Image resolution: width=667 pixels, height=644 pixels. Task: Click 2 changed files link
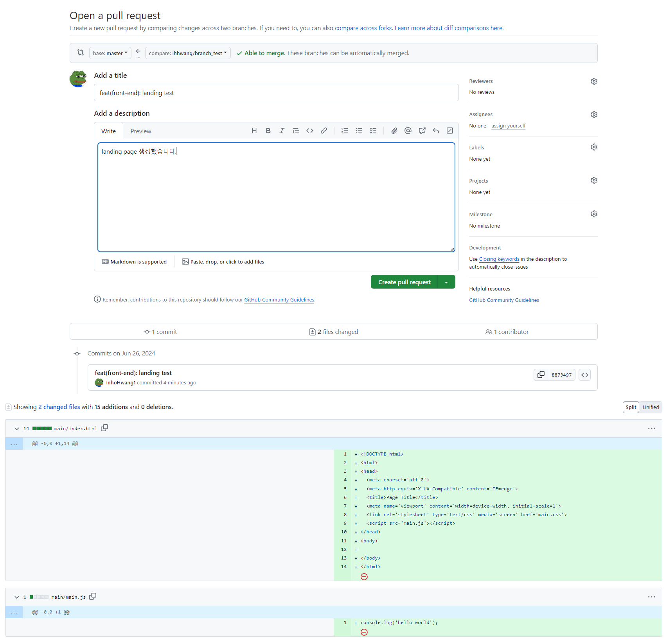pos(59,407)
